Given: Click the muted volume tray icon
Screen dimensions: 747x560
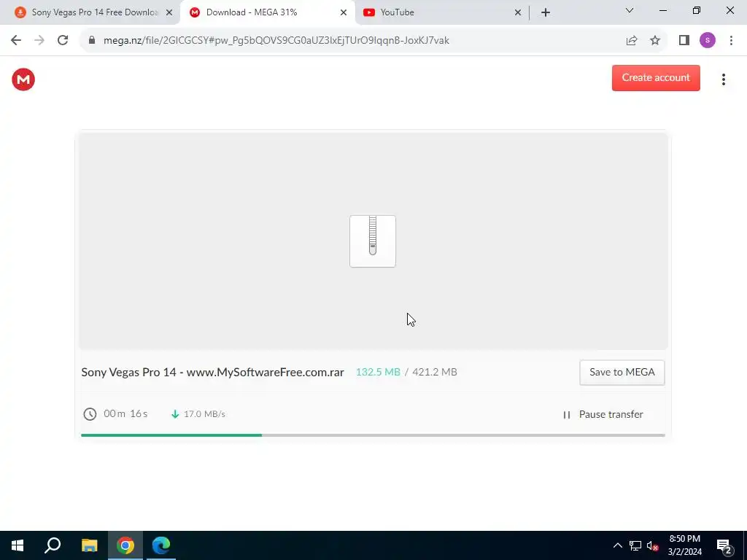Looking at the screenshot, I should [x=653, y=545].
